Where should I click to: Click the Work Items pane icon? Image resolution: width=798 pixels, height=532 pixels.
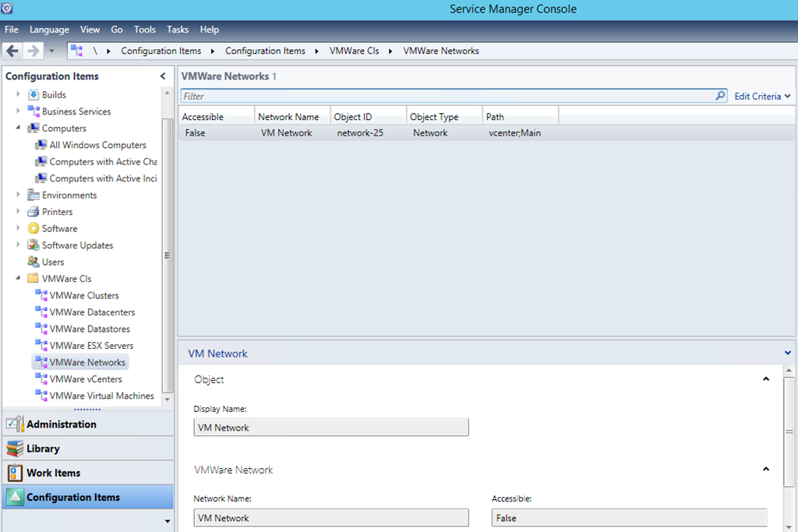click(x=15, y=473)
